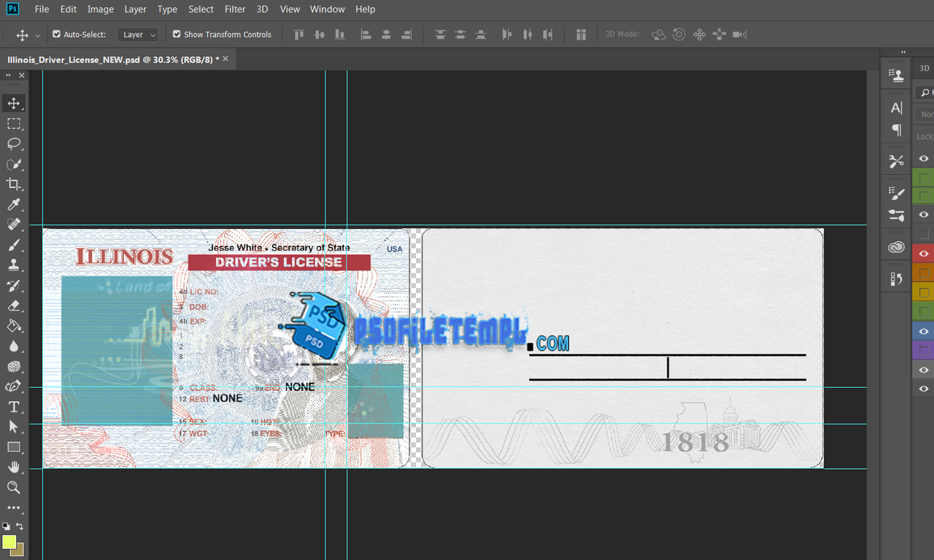Select the Path Selection tool
Image resolution: width=934 pixels, height=560 pixels.
point(14,427)
